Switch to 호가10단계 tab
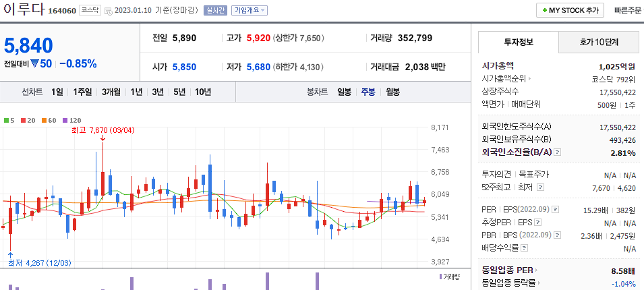 coord(599,42)
